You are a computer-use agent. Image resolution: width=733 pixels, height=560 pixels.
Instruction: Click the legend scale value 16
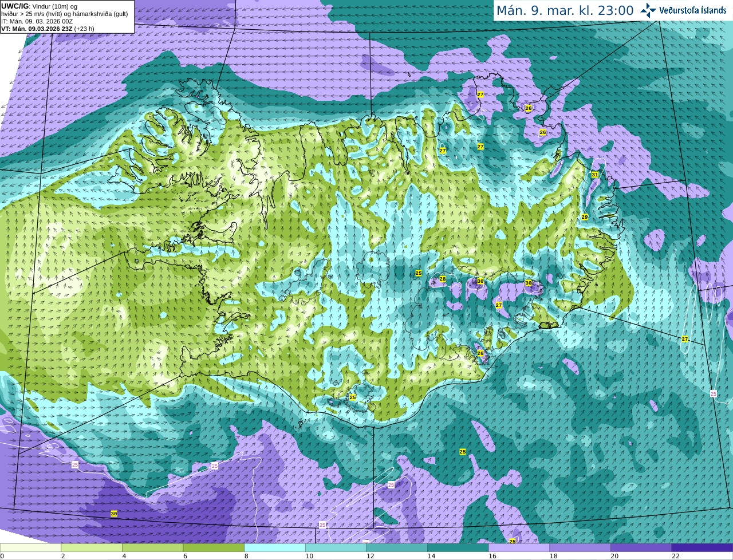coord(492,556)
